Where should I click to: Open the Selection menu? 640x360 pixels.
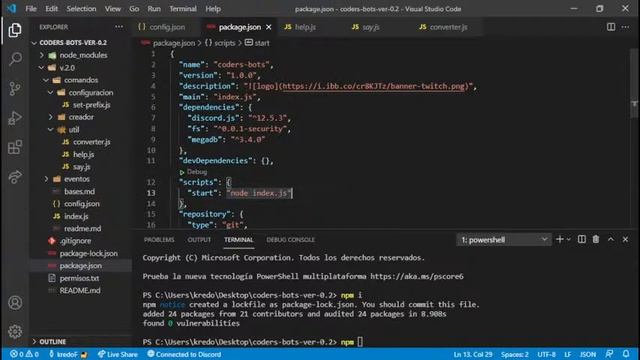(81, 9)
